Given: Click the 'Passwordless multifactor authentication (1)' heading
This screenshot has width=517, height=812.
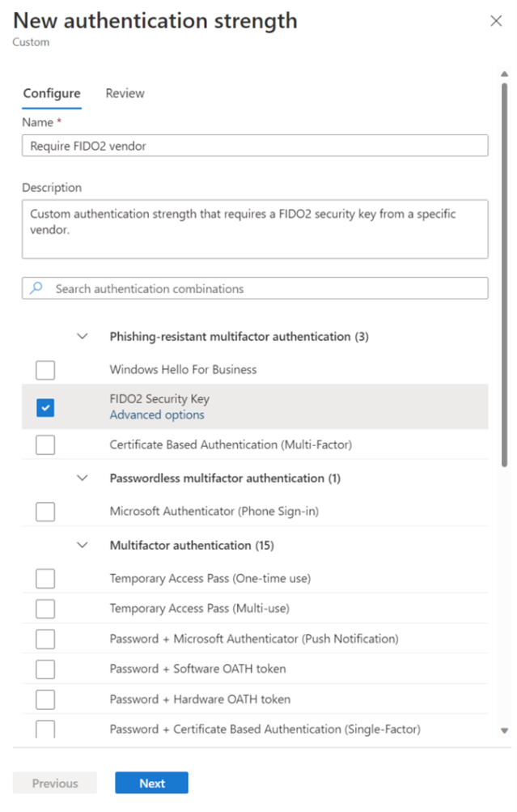Looking at the screenshot, I should (225, 478).
